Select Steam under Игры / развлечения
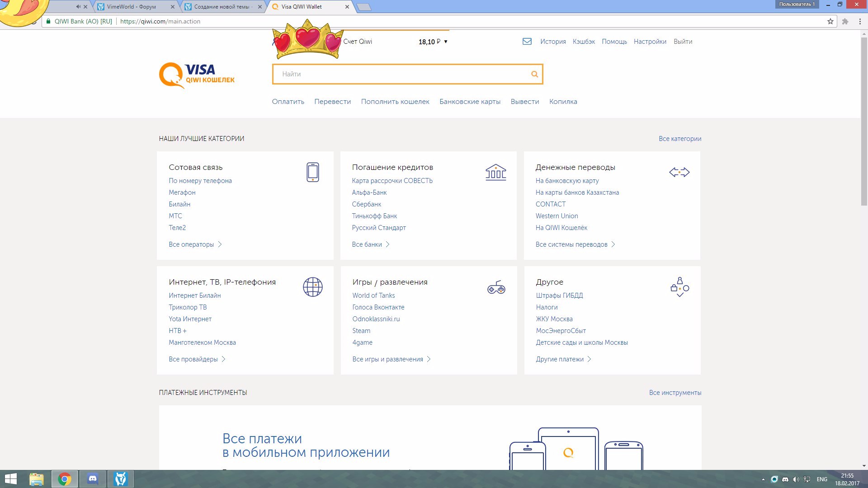Viewport: 868px width, 488px height. coord(361,331)
